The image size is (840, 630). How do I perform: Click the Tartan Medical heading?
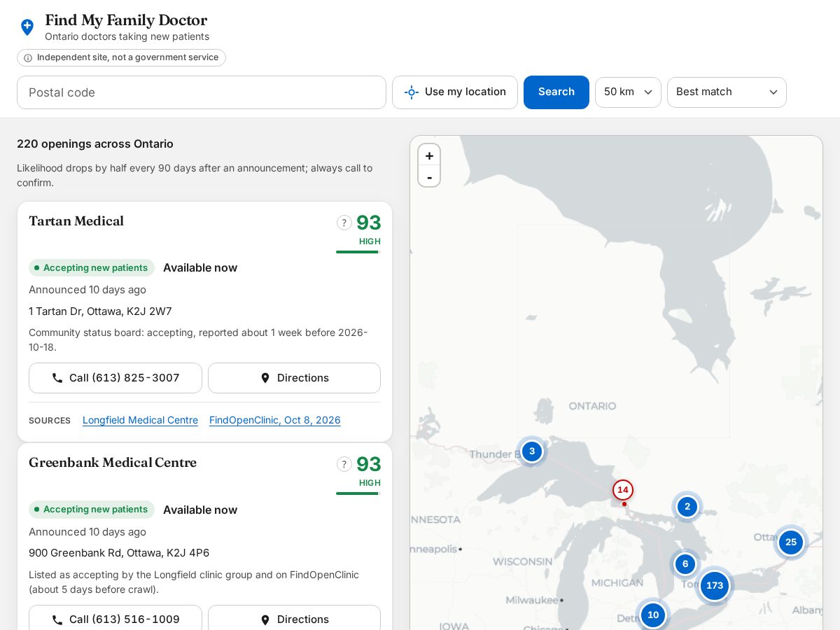coord(76,221)
